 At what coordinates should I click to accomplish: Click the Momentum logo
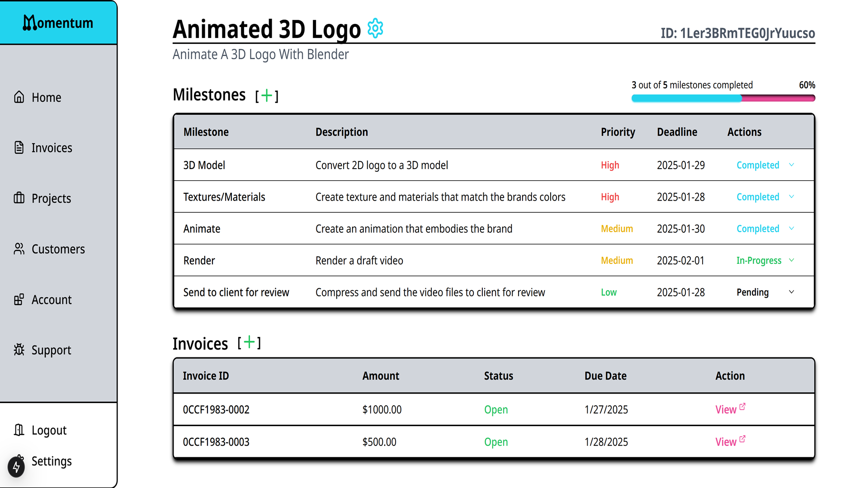pos(58,23)
